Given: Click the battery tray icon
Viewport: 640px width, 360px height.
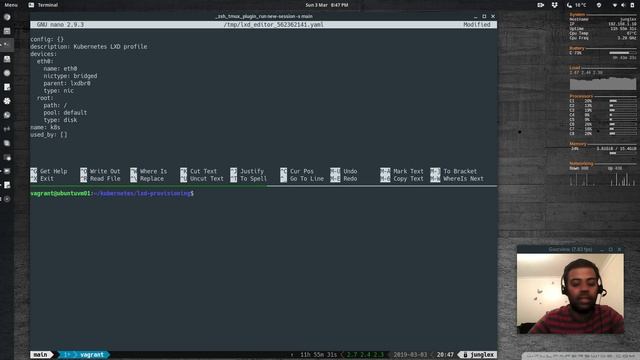Looking at the screenshot, I should pyautogui.click(x=633, y=5).
